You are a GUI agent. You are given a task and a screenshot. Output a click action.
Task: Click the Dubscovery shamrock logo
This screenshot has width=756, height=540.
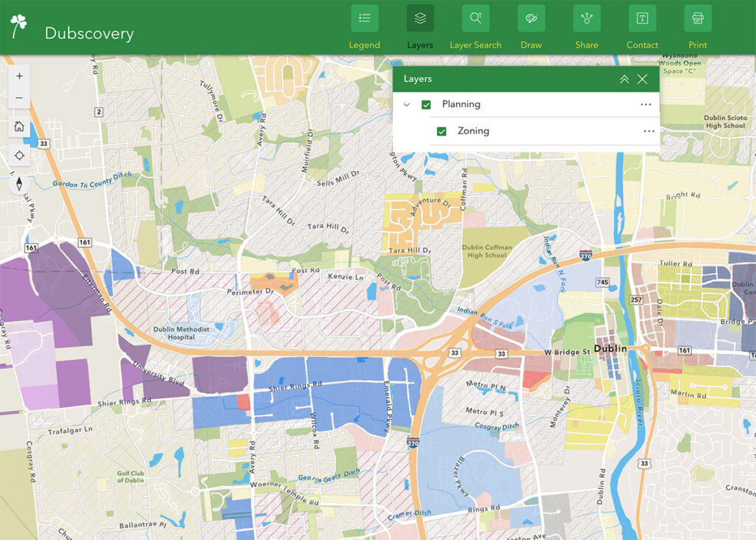pyautogui.click(x=18, y=27)
